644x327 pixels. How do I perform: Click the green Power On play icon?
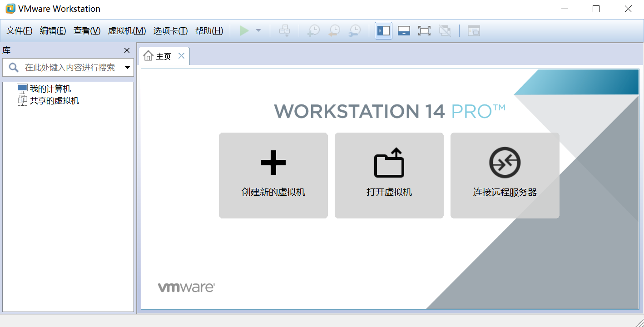click(244, 31)
